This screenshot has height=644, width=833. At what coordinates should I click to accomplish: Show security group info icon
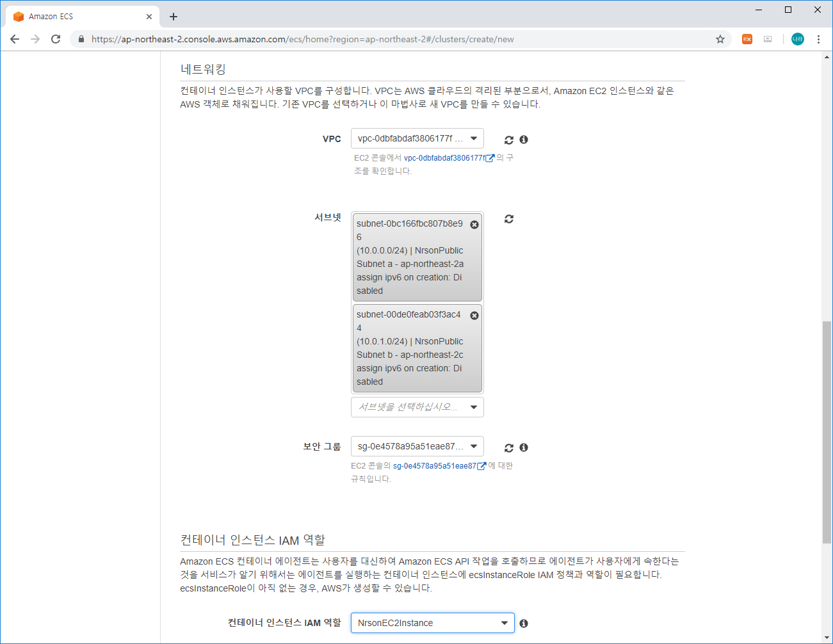(x=524, y=447)
